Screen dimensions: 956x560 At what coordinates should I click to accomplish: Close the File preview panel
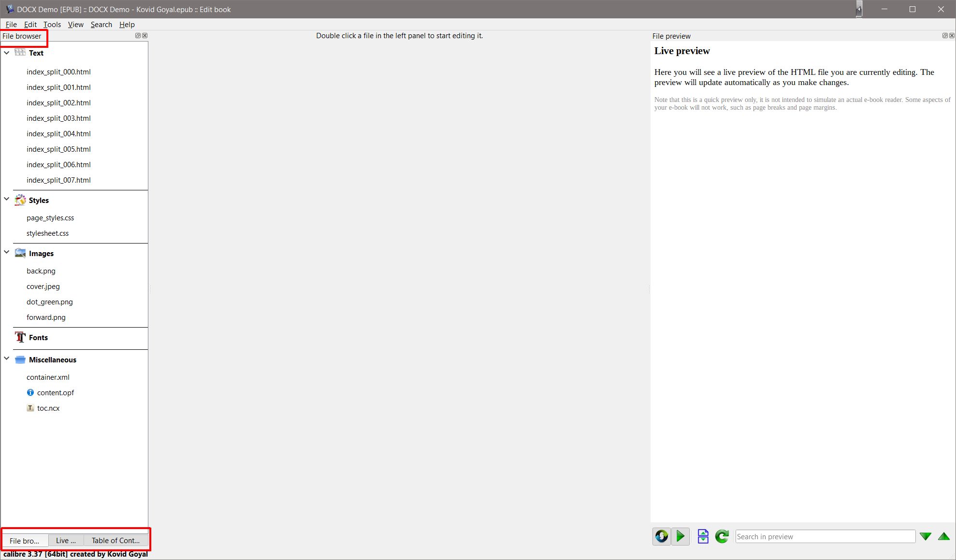pos(952,36)
